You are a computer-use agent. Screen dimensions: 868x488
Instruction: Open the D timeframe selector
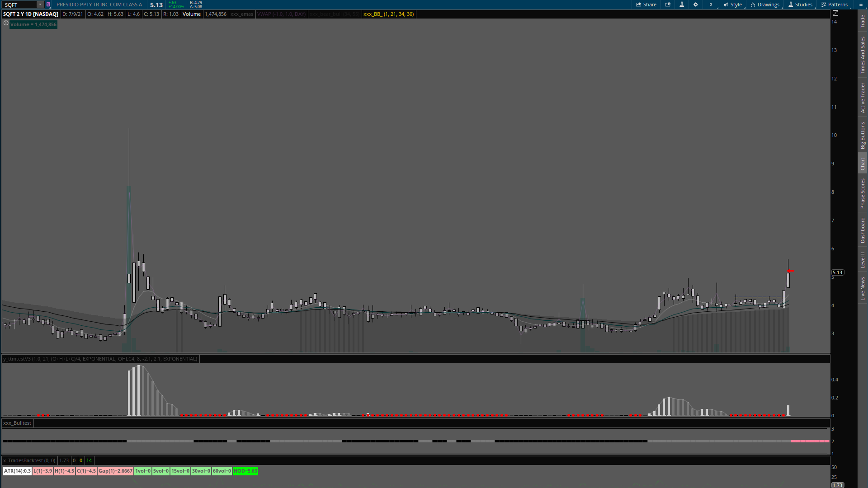711,5
